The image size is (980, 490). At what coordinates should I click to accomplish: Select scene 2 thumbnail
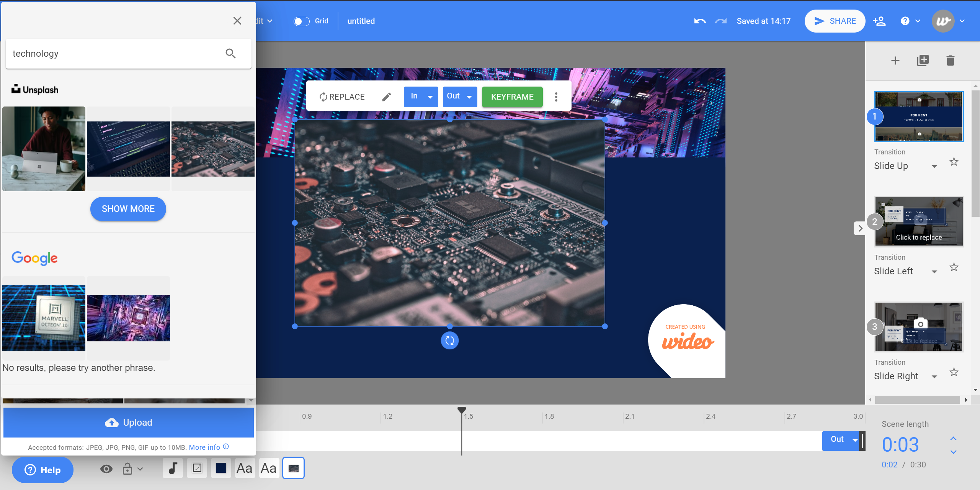click(919, 222)
